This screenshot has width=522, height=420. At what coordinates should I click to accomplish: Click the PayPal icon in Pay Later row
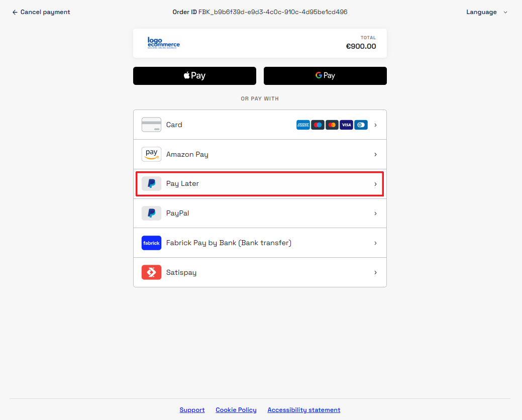point(151,184)
